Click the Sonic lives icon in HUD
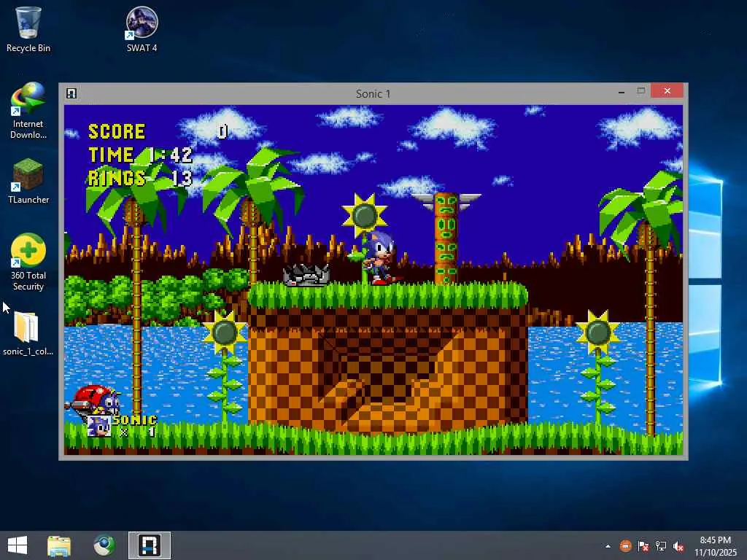Image resolution: width=747 pixels, height=560 pixels. click(99, 426)
